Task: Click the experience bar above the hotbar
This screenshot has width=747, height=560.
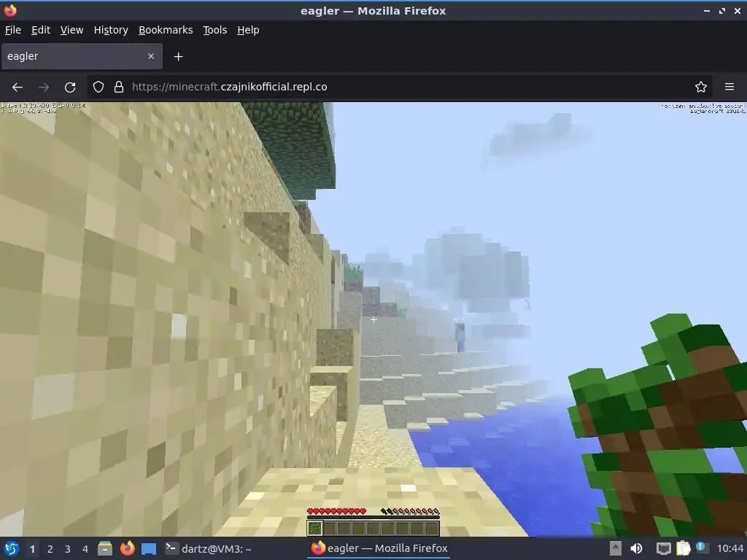Action: click(373, 517)
